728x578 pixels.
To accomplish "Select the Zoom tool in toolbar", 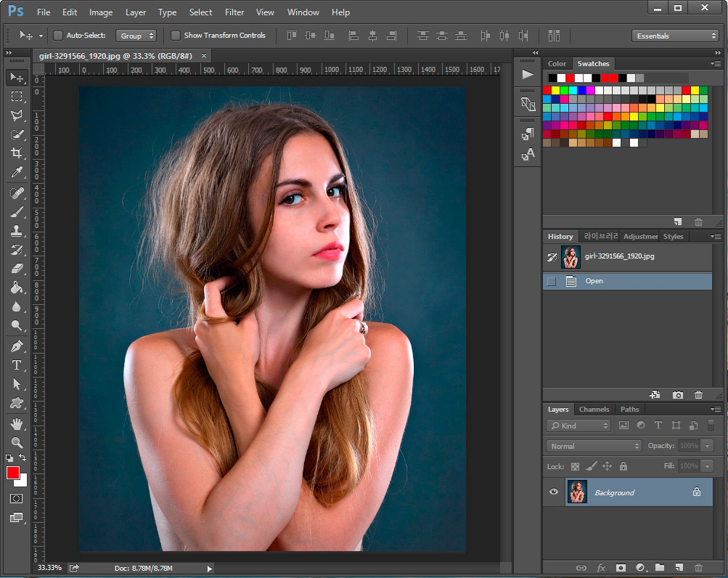I will (x=16, y=442).
